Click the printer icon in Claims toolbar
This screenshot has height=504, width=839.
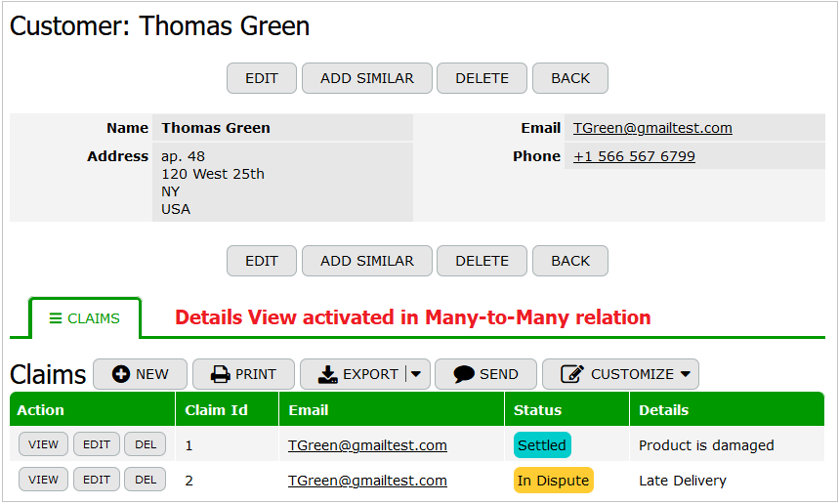pos(221,374)
